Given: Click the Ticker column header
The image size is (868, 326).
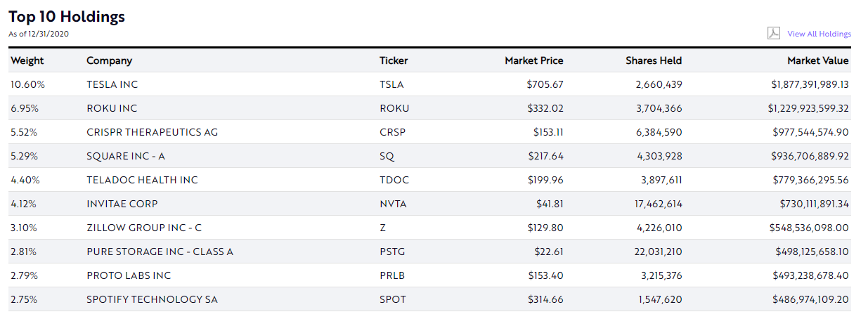Looking at the screenshot, I should point(394,60).
